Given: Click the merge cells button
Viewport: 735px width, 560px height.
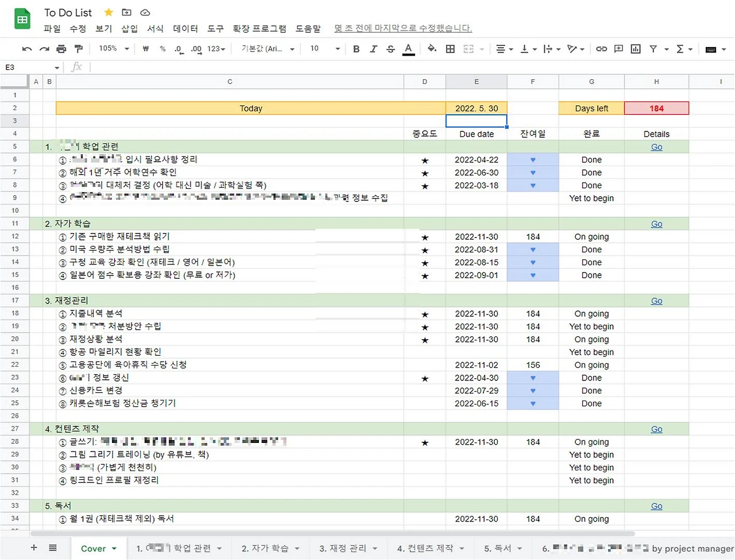Looking at the screenshot, I should (469, 49).
